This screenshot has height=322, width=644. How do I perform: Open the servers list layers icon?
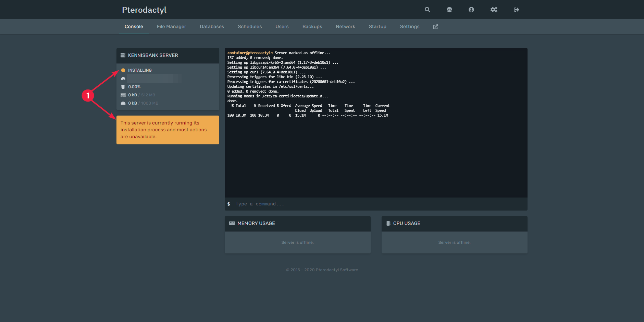(x=449, y=10)
